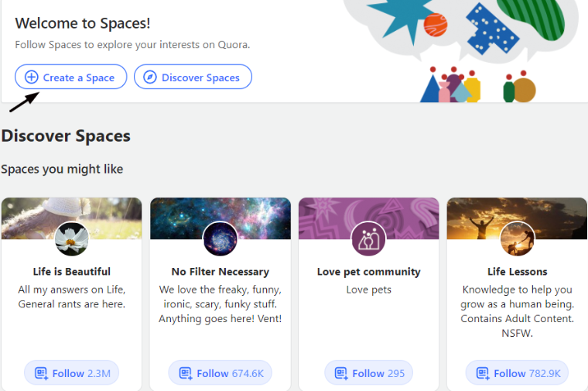Click the follow icon beside 2.3M
The width and height of the screenshot is (588, 391).
41,373
